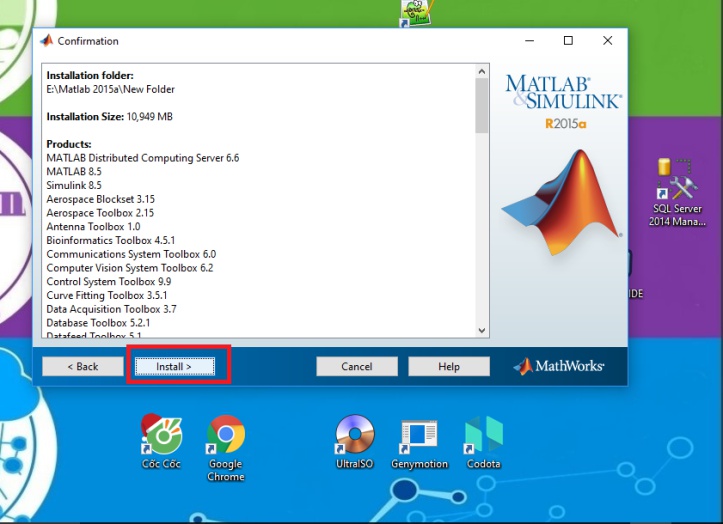Click the MATLAB icon in the title bar
Viewport: 723px width, 524px height.
[x=47, y=41]
